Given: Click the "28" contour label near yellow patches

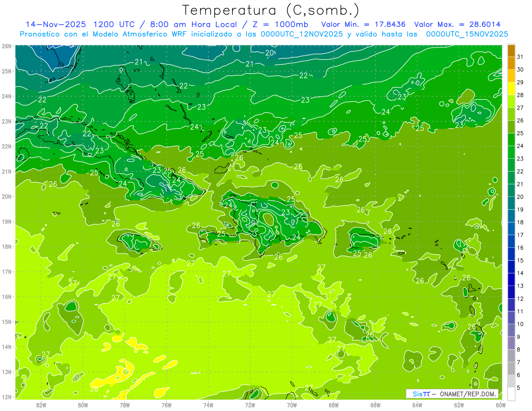Looking at the screenshot, I should 94,389.
